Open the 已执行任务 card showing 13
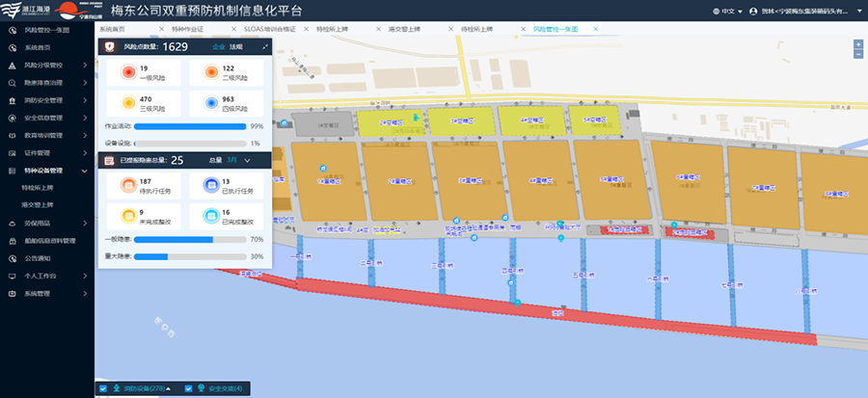 (227, 186)
